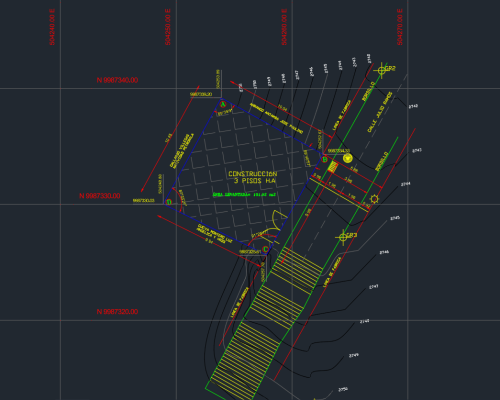Select vertex marker B on lot boundary
Image resolution: width=500 pixels, height=400 pixels.
click(x=325, y=159)
